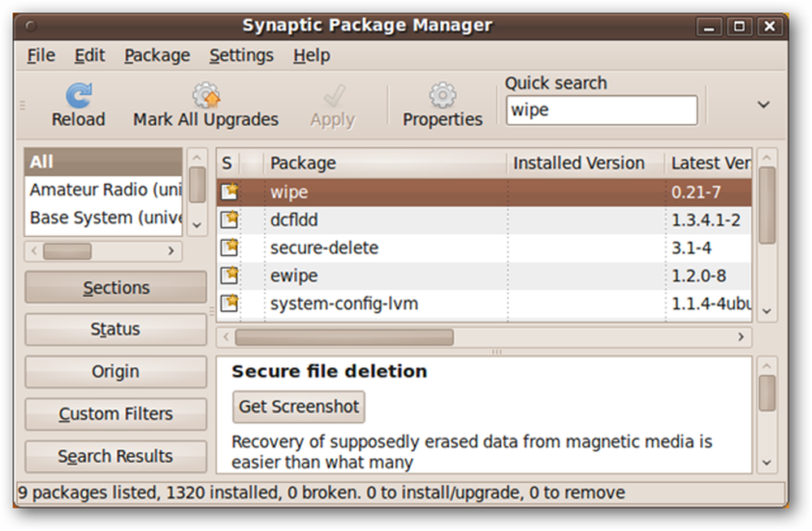Sort by the Package column header
Viewport: 812px width, 531px height.
[385, 163]
